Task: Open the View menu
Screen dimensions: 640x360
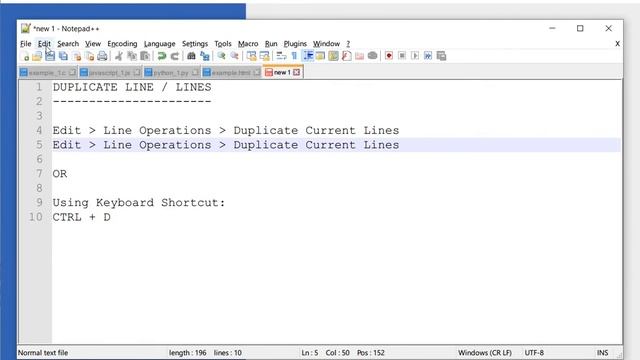Action: pyautogui.click(x=93, y=44)
